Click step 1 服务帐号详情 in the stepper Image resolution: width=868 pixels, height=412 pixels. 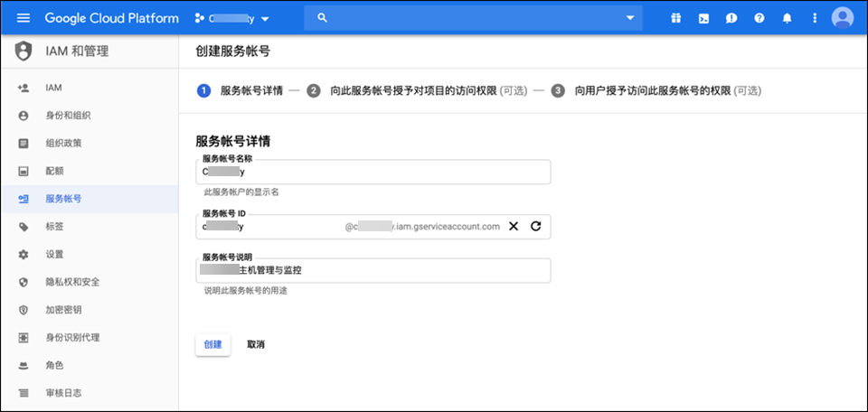click(241, 90)
